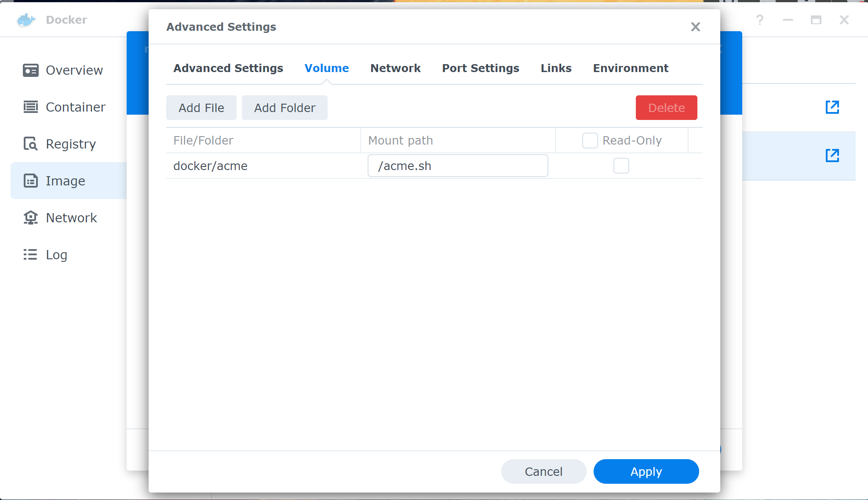Click the Image sidebar icon
This screenshot has height=500, width=868.
(30, 181)
